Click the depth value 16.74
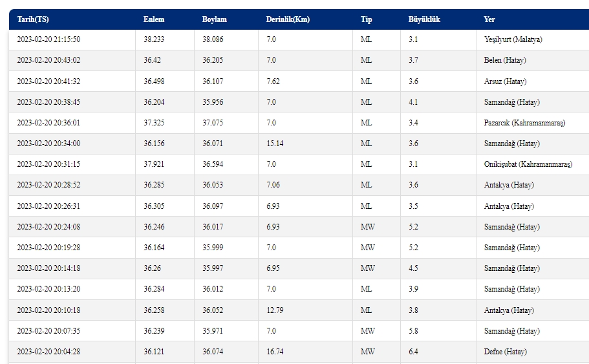 coord(275,352)
